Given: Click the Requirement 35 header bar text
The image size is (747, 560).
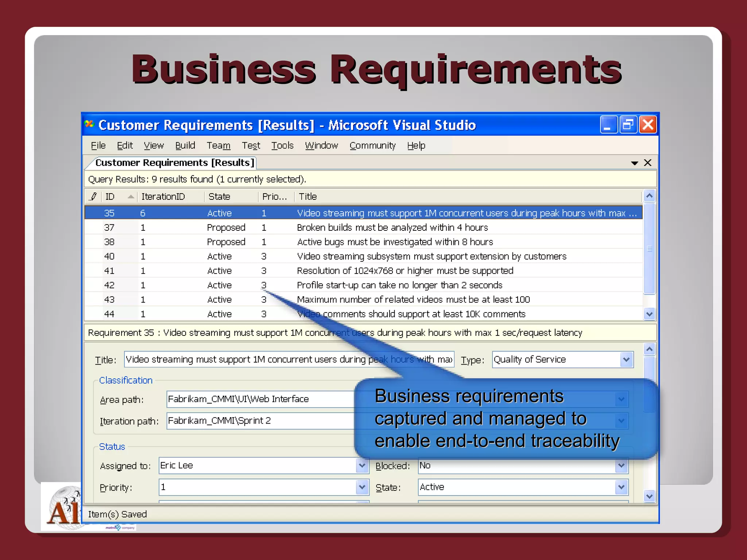Looking at the screenshot, I should click(335, 333).
